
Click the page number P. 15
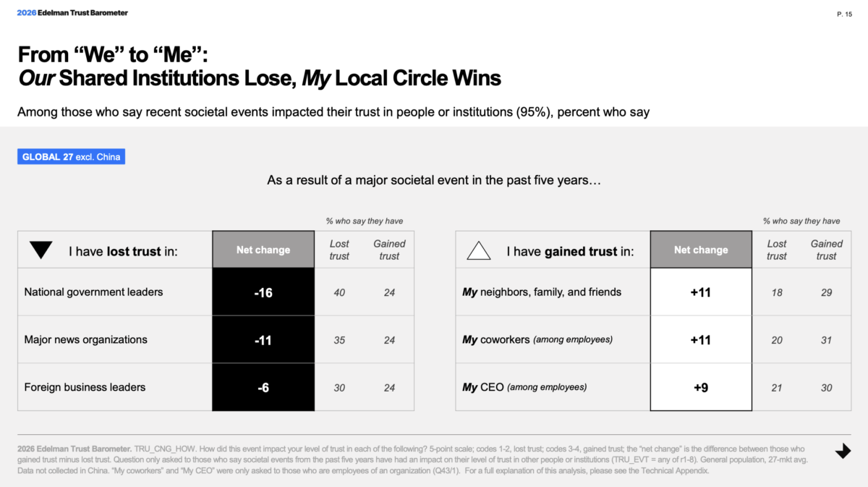click(843, 14)
